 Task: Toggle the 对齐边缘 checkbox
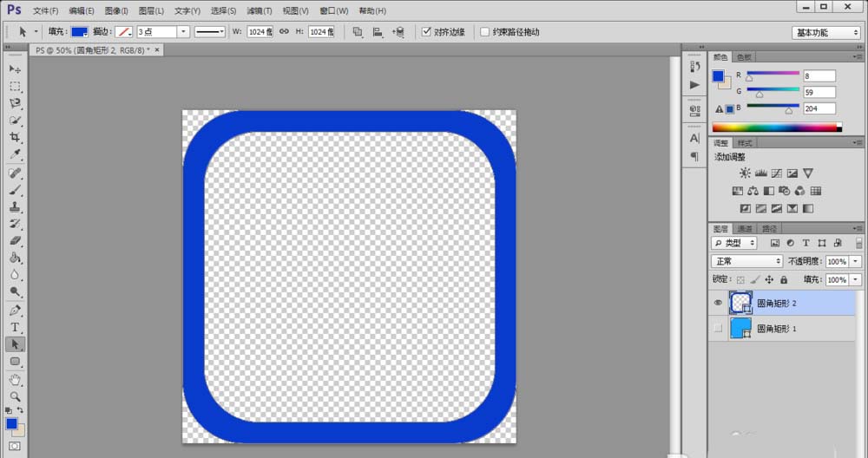coord(426,31)
